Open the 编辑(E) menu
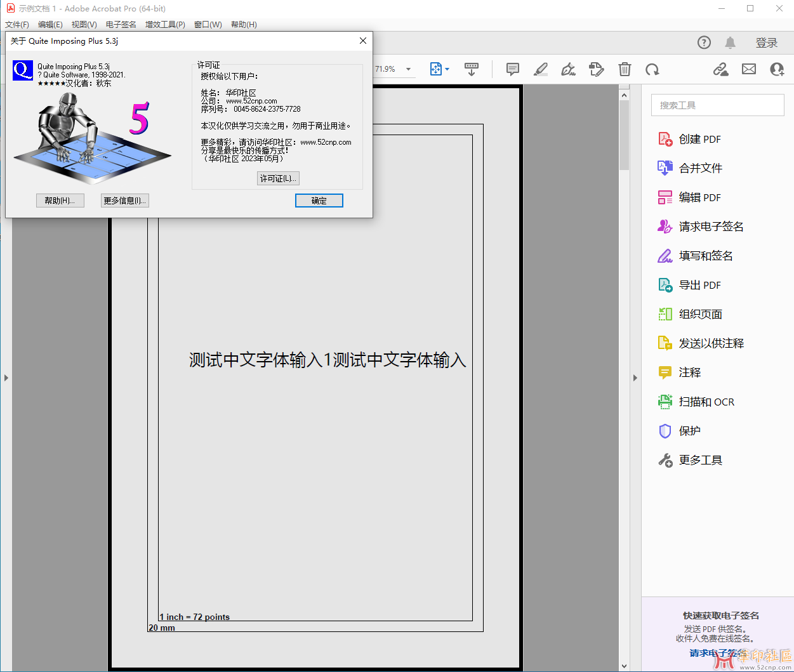Image resolution: width=794 pixels, height=672 pixels. coord(50,25)
